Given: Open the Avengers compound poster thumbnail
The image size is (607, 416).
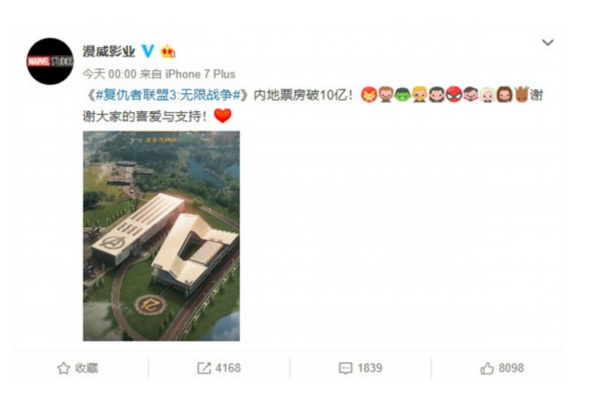Looking at the screenshot, I should 161,236.
